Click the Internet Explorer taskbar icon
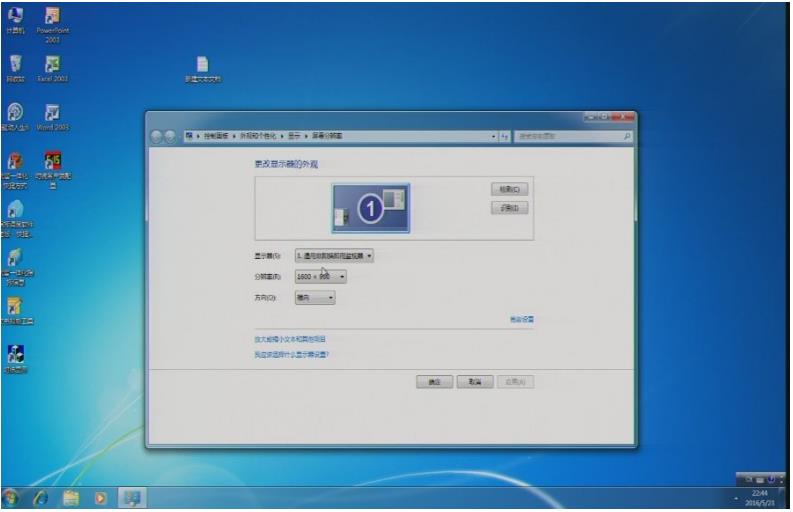 coord(41,496)
